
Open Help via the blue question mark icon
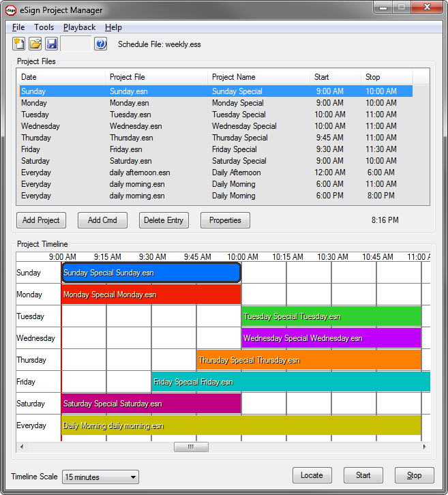100,44
